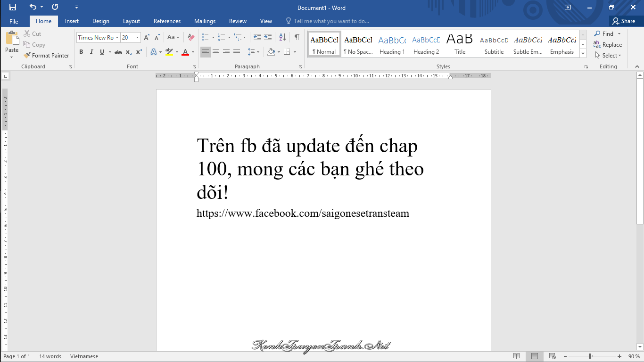Justify the paragraph text
644x362 pixels.
pyautogui.click(x=237, y=52)
